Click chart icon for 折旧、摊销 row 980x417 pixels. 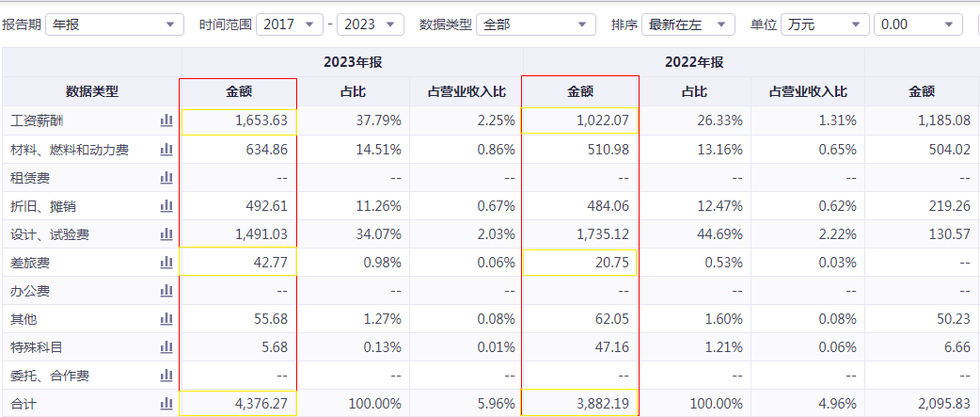click(166, 205)
